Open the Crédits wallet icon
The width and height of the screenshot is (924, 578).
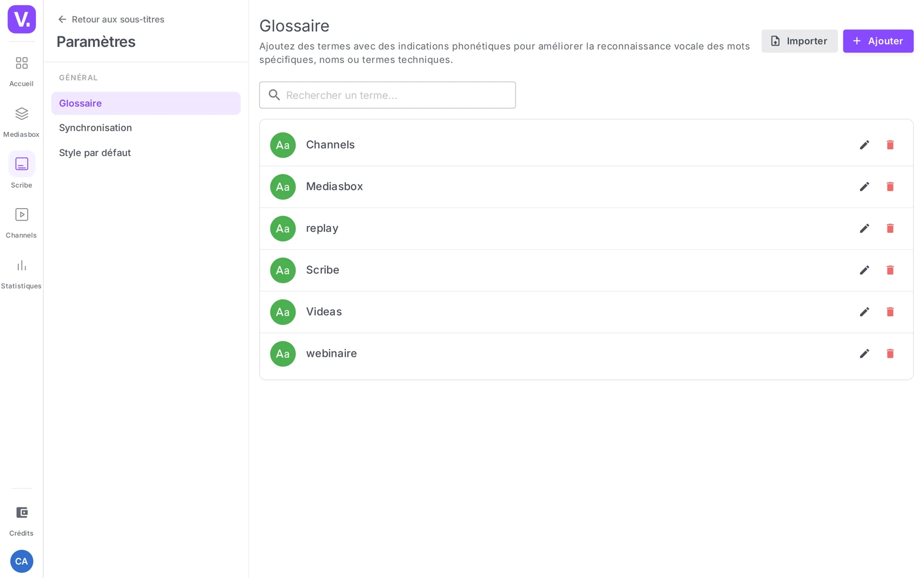click(x=21, y=513)
